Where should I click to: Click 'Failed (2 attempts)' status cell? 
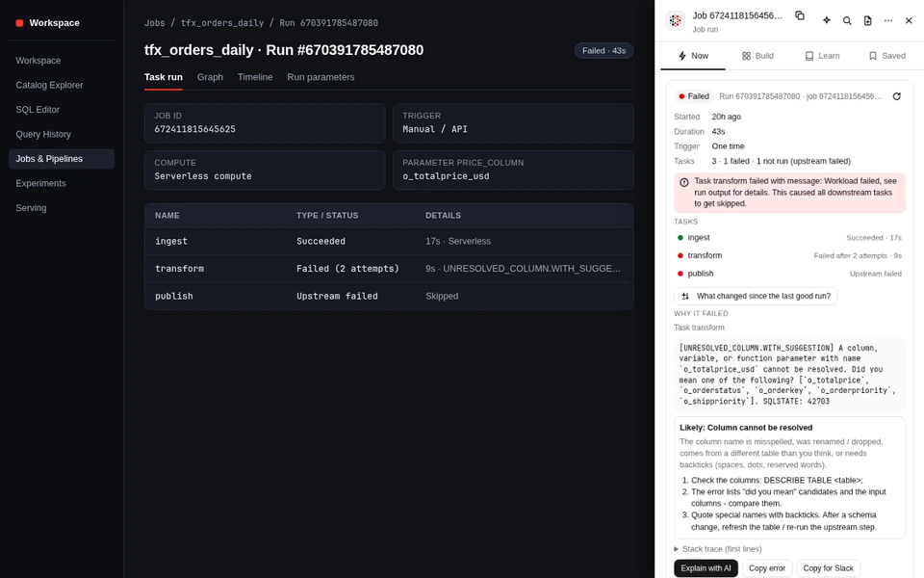pyautogui.click(x=347, y=269)
